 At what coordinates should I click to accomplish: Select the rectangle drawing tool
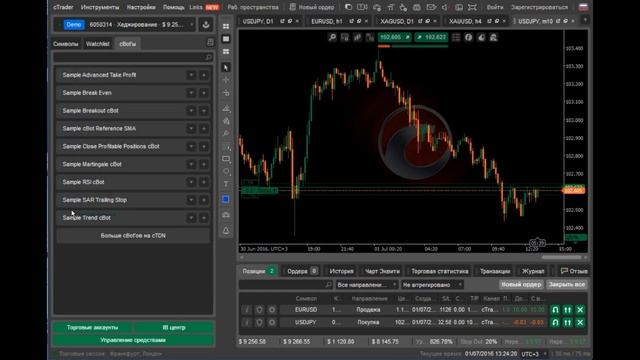point(226,159)
